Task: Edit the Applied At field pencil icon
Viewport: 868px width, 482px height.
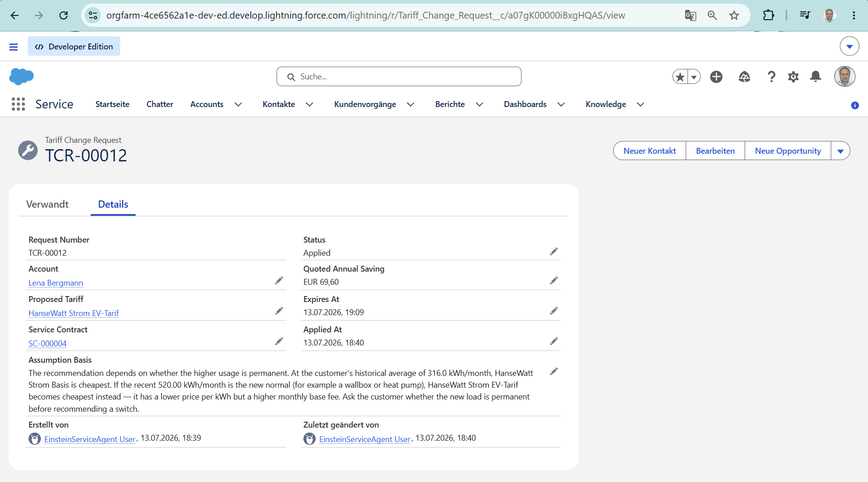Action: 554,341
